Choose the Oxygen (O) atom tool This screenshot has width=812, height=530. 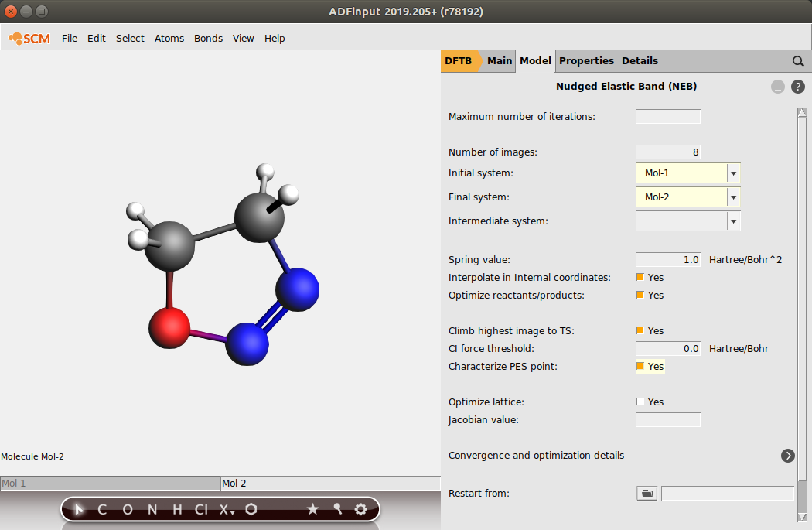coord(128,510)
